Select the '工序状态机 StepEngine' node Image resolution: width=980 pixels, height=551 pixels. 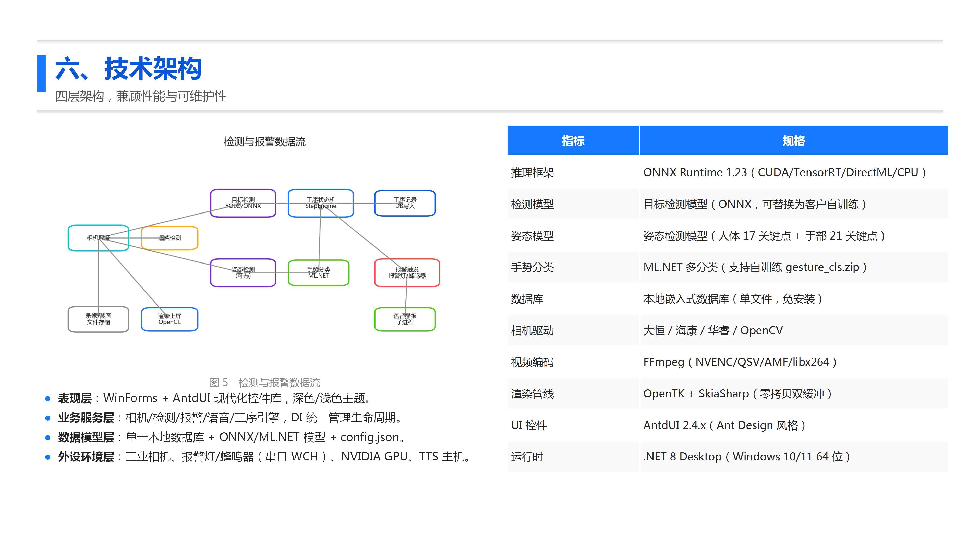click(x=321, y=203)
